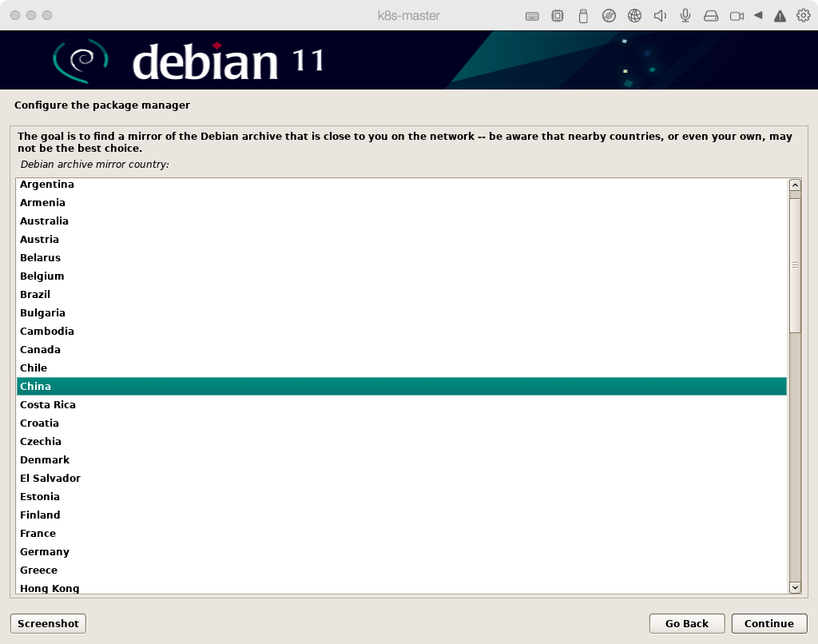Open the CPU chip icon in the toolbar

point(557,16)
